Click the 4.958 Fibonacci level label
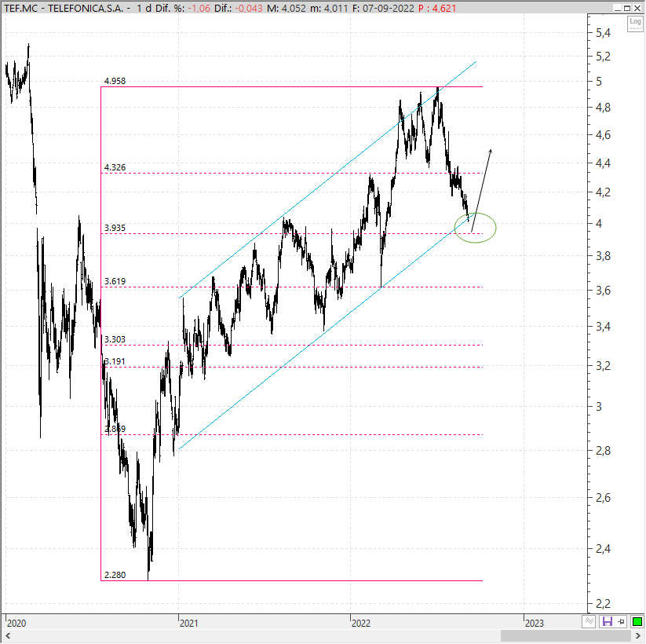The width and height of the screenshot is (646, 644). [115, 81]
